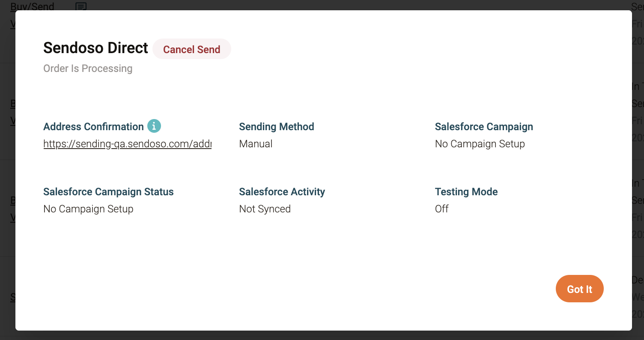Click the Order Is Processing status text

(88, 69)
